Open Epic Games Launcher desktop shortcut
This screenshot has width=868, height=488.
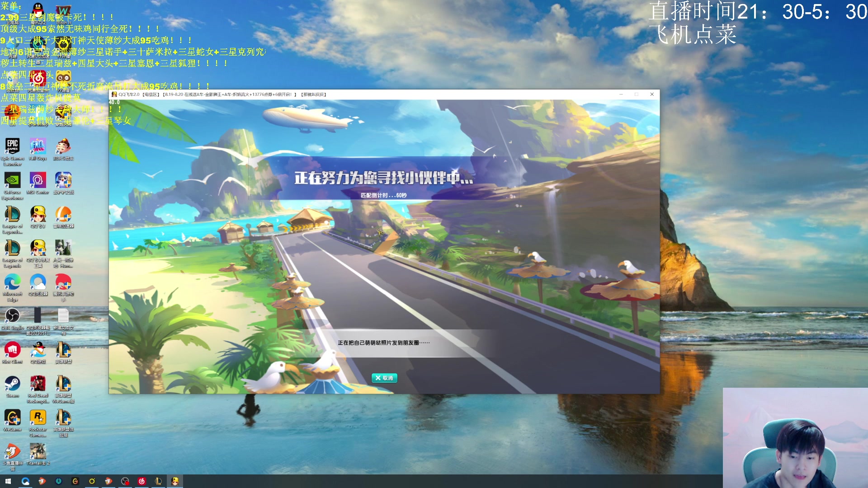(x=13, y=151)
